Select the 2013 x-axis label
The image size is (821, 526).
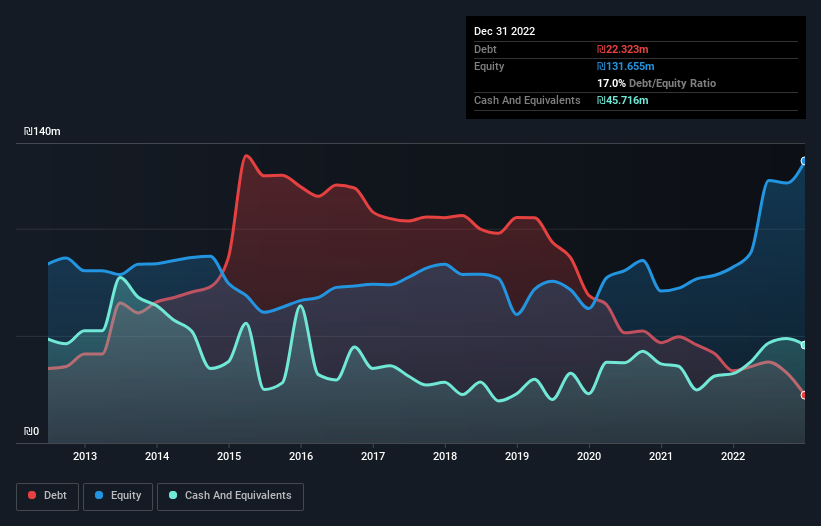click(85, 456)
